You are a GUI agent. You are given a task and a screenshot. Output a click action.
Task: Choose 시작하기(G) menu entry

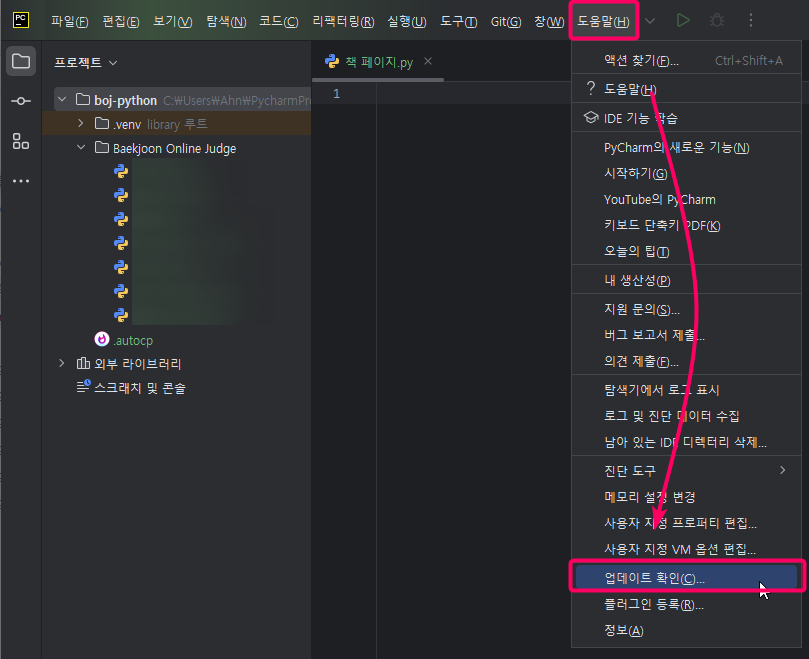686,173
